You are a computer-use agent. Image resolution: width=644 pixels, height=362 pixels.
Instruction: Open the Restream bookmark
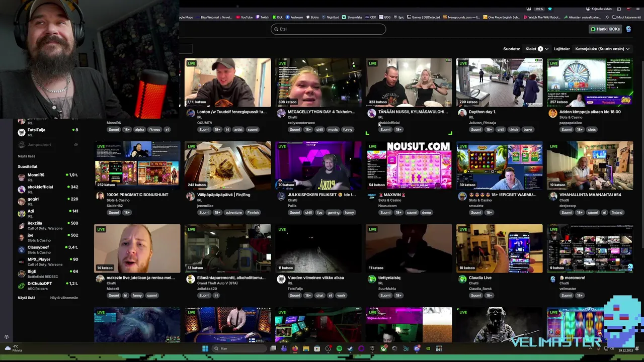pos(294,17)
